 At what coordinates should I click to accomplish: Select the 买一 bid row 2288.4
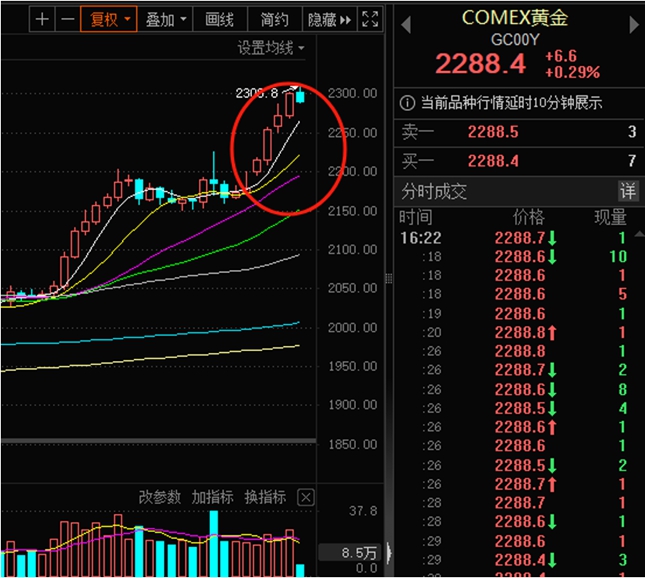point(519,161)
